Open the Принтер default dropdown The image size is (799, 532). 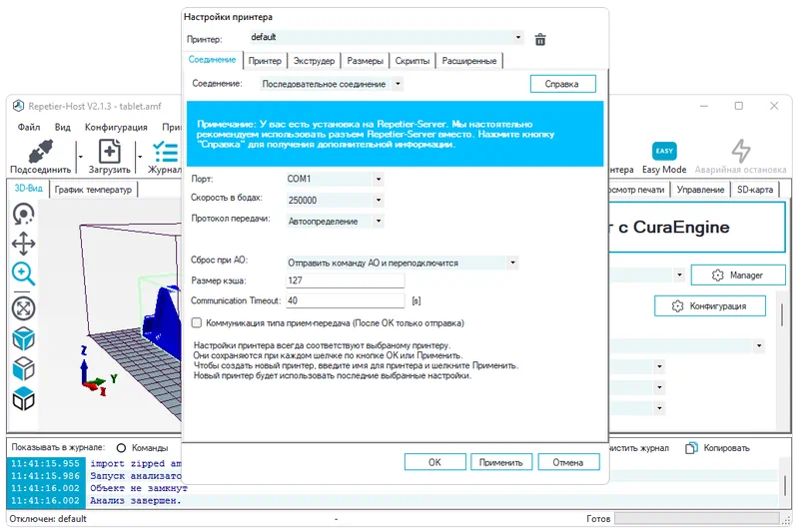pyautogui.click(x=387, y=37)
